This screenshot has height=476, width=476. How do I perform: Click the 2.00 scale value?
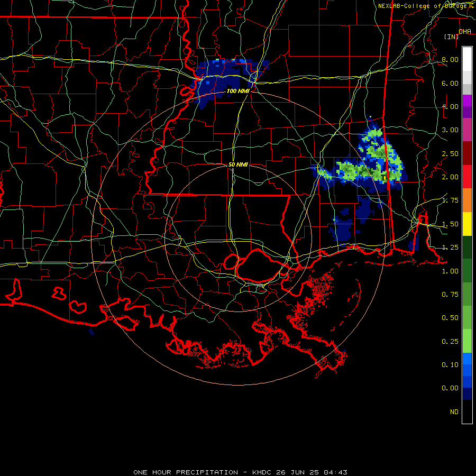pyautogui.click(x=450, y=177)
